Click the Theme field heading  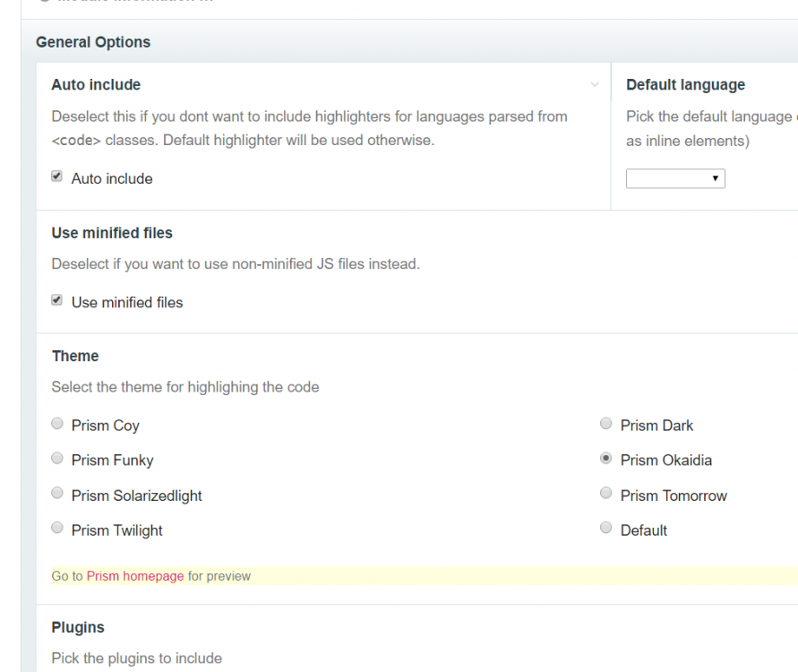click(x=75, y=356)
